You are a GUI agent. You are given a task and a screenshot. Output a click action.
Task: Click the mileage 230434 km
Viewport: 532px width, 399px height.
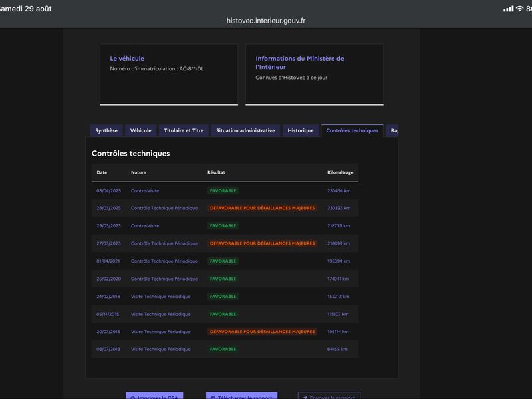click(339, 191)
